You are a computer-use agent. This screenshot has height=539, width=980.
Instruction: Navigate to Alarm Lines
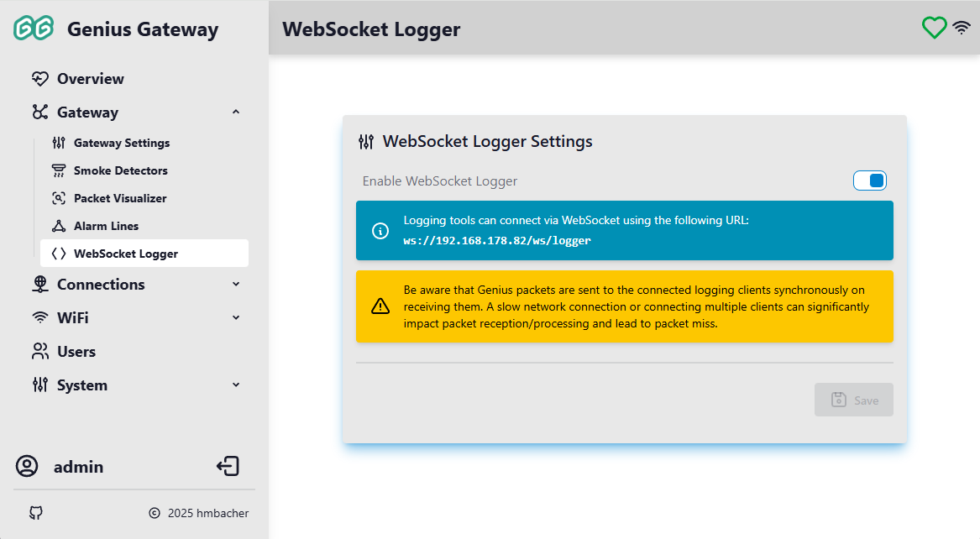pyautogui.click(x=106, y=226)
